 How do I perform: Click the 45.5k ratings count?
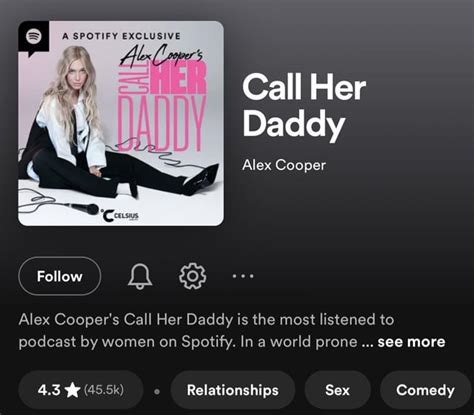point(104,389)
